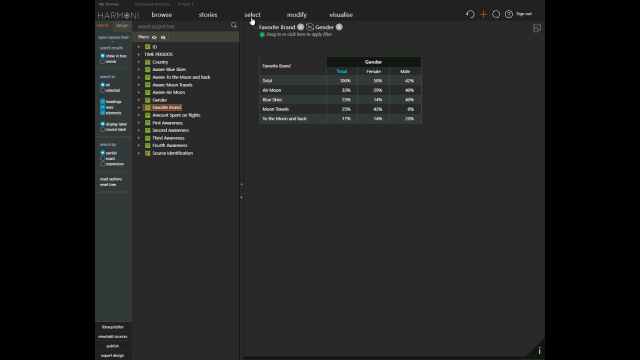This screenshot has height=360, width=640.
Task: Expand the Fourth Awareness node
Action: 139,145
